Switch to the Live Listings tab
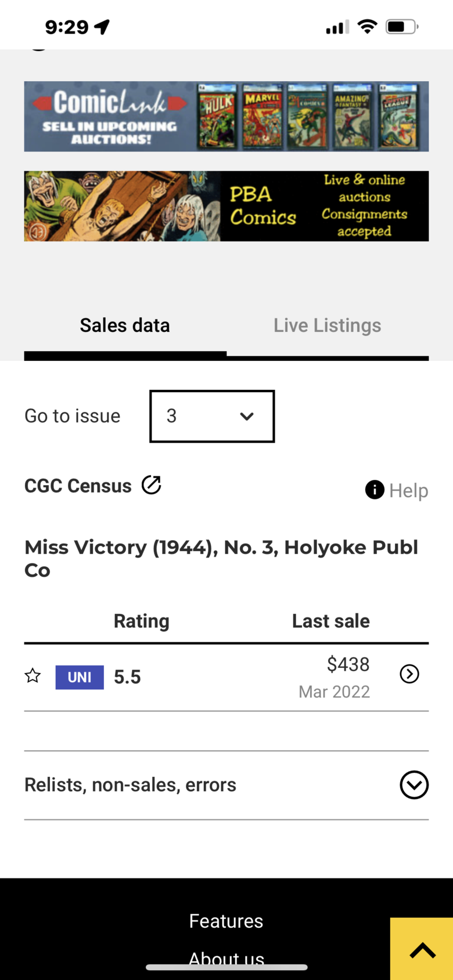This screenshot has height=980, width=453. pos(328,326)
